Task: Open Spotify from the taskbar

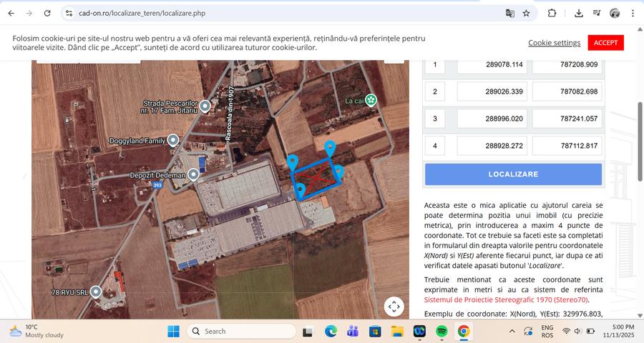Action: coord(441,331)
